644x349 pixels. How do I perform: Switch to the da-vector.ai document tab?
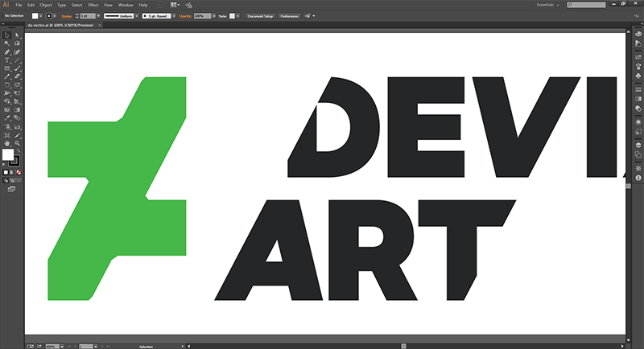point(60,25)
